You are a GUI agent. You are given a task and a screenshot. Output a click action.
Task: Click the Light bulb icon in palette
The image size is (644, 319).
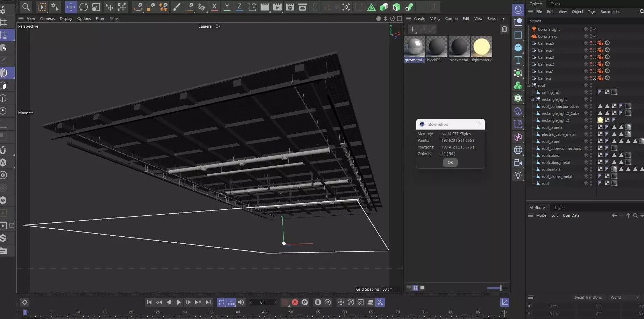coord(518,175)
